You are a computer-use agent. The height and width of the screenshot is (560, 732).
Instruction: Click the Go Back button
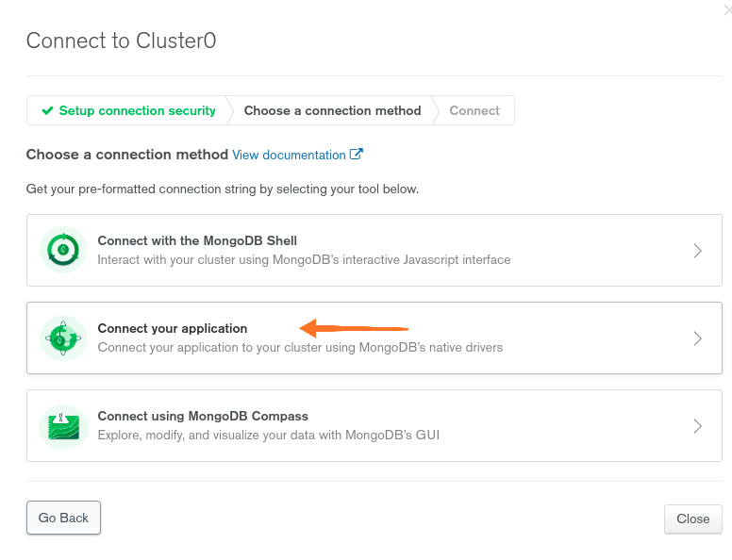[x=63, y=518]
